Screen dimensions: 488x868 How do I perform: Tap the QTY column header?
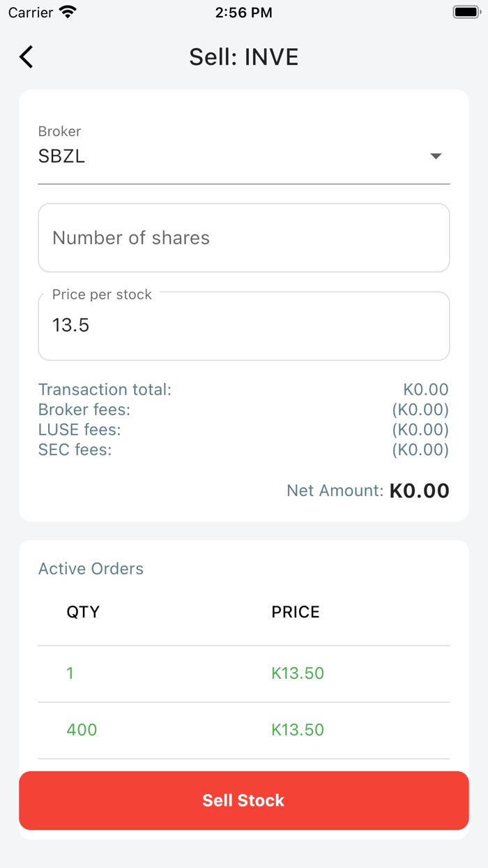[x=83, y=612]
